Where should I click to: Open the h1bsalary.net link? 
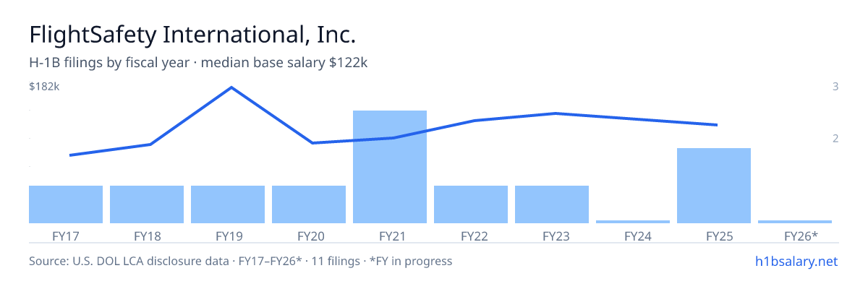[x=796, y=261]
